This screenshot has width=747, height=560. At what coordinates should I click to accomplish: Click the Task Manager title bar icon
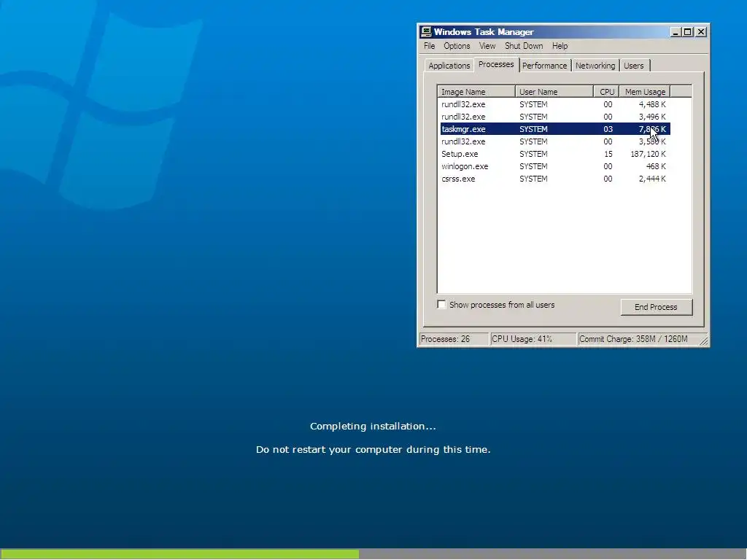426,32
